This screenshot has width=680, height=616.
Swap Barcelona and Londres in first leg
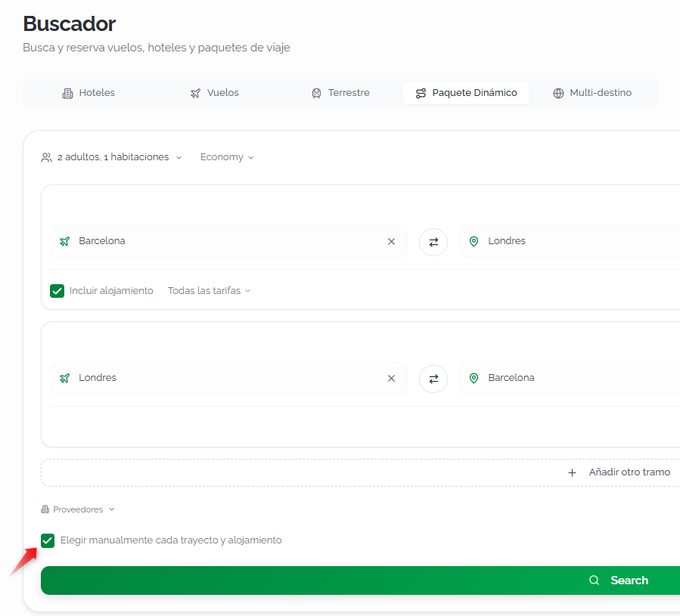pos(433,242)
